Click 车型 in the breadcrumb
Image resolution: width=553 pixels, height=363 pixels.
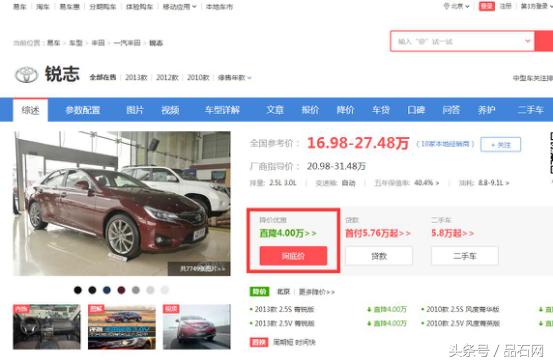click(x=76, y=43)
